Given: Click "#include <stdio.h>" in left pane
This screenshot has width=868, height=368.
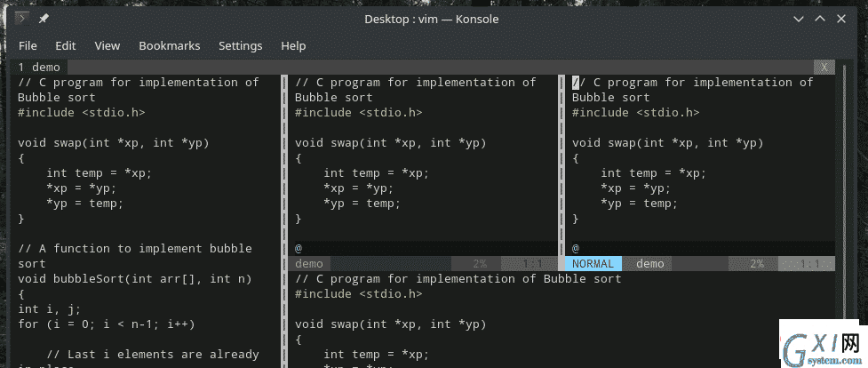Looking at the screenshot, I should tap(82, 113).
